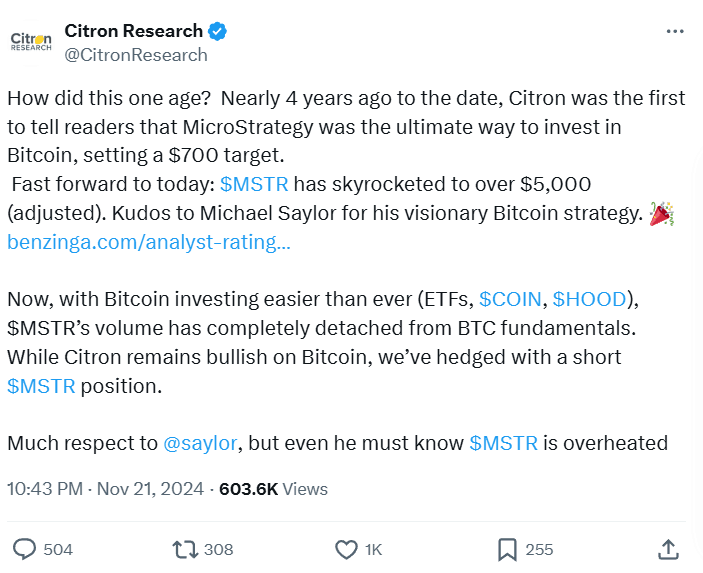Click the $MSTR cashtag before 'is overheated'

tap(503, 443)
